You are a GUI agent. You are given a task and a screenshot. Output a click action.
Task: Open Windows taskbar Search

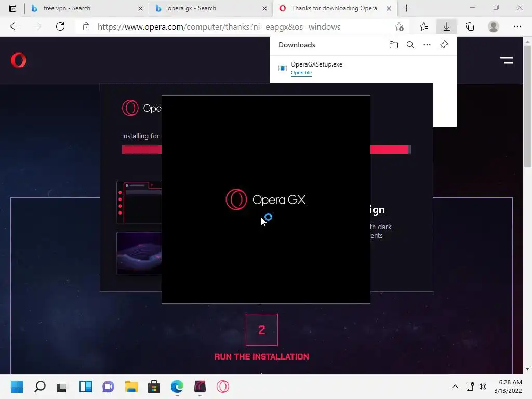coord(39,387)
